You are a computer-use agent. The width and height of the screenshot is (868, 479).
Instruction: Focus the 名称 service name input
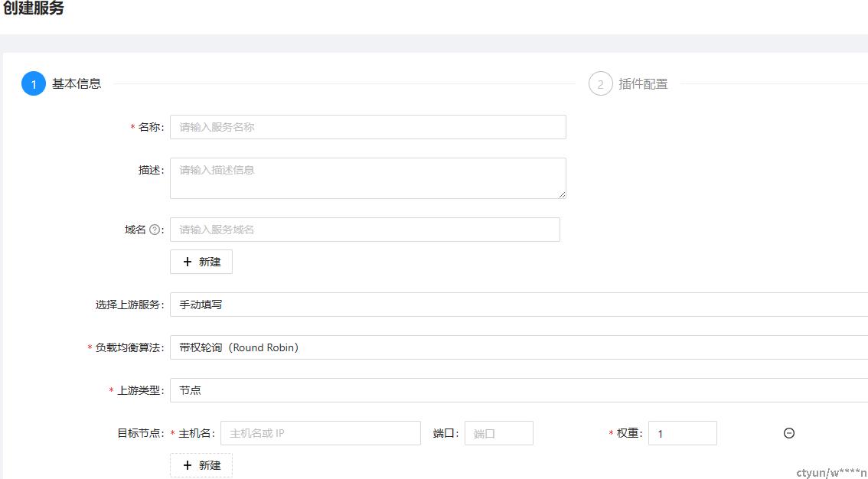coord(367,127)
